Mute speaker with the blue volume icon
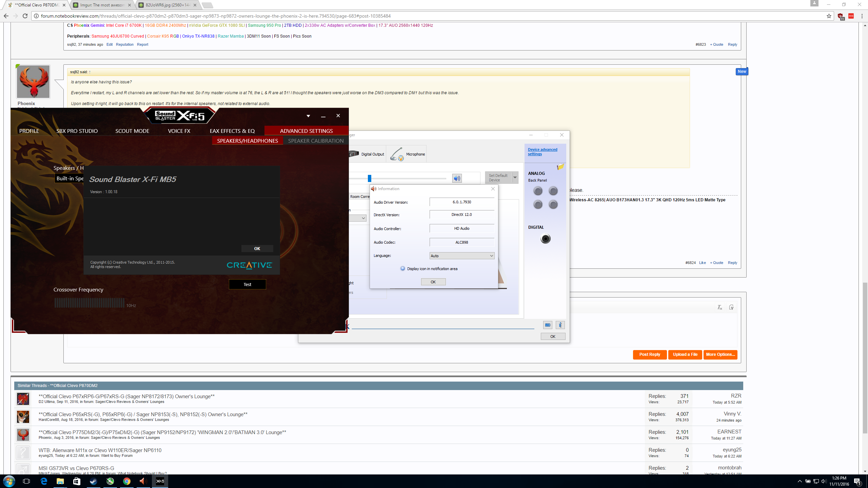Image resolution: width=868 pixels, height=488 pixels. tap(457, 178)
